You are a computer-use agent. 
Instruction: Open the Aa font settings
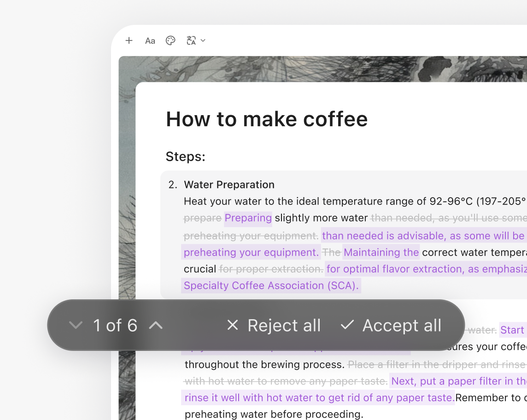(150, 41)
